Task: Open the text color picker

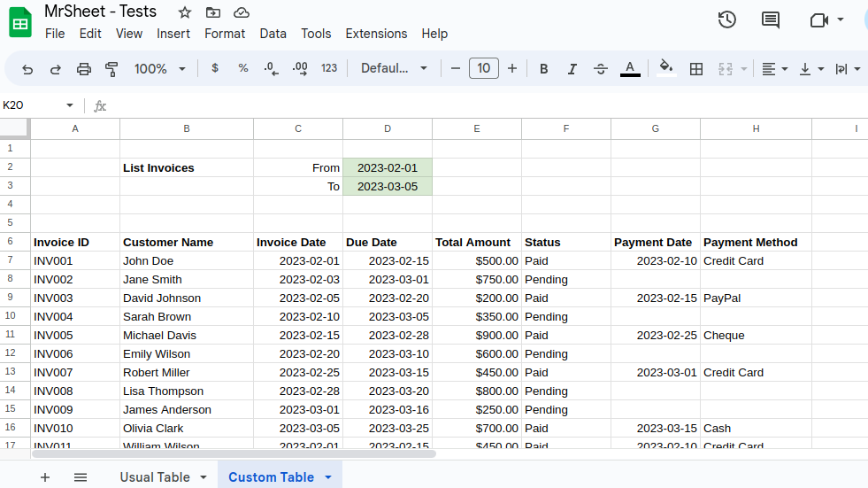Action: pyautogui.click(x=630, y=69)
